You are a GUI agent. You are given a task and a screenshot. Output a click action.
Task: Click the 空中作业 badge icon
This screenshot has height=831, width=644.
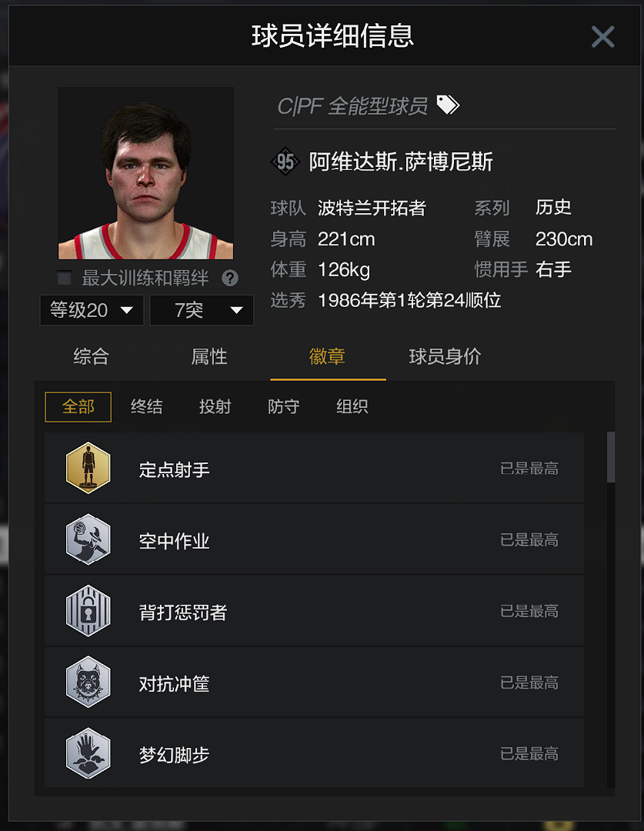pyautogui.click(x=88, y=539)
